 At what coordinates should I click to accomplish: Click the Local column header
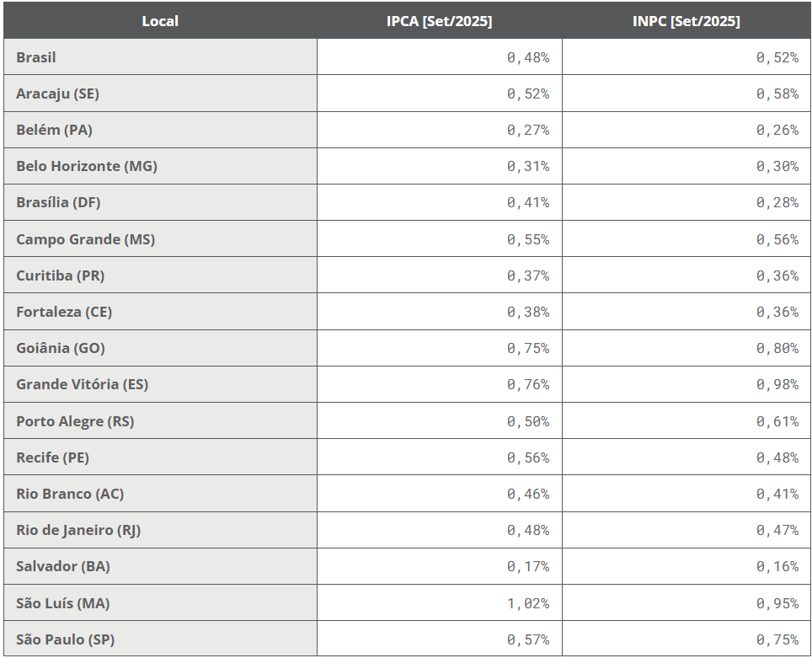coord(160,21)
